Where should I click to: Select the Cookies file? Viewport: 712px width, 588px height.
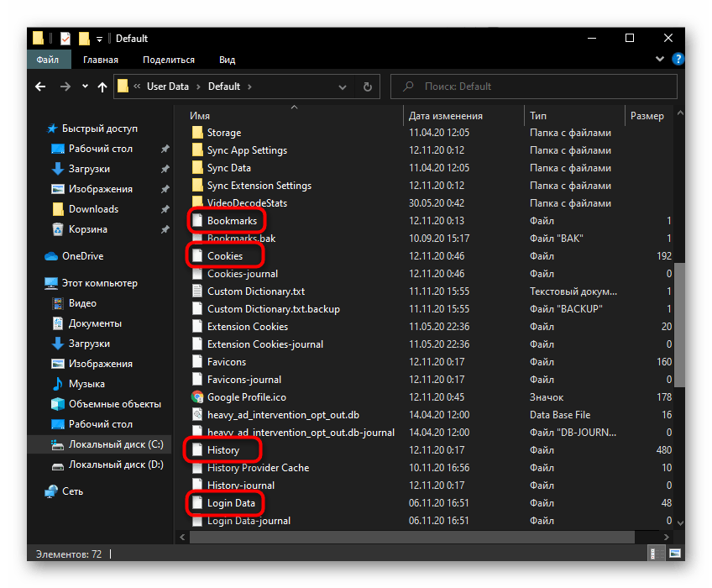click(225, 256)
